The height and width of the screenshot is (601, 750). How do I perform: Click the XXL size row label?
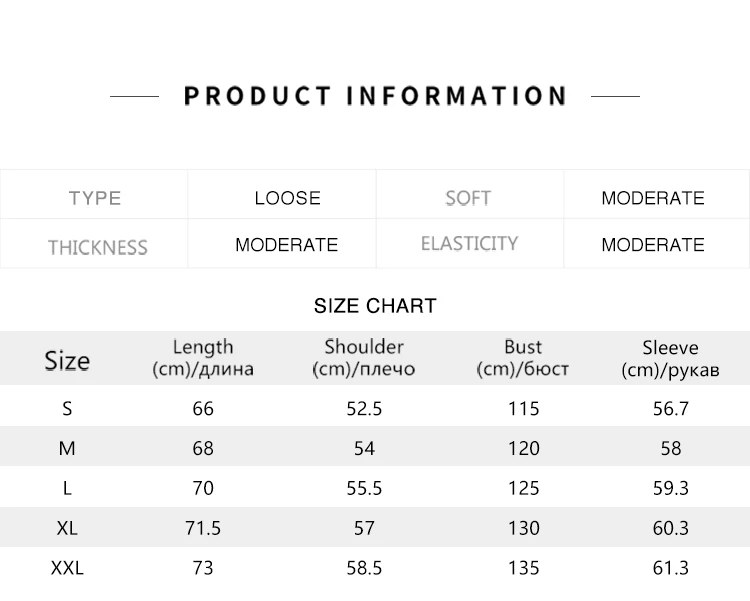pyautogui.click(x=67, y=568)
